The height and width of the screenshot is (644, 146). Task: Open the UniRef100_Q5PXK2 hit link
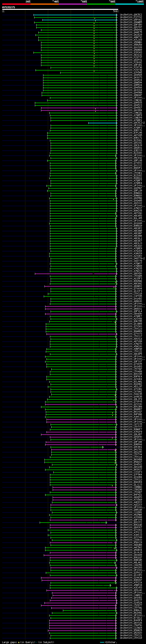click(x=131, y=20)
